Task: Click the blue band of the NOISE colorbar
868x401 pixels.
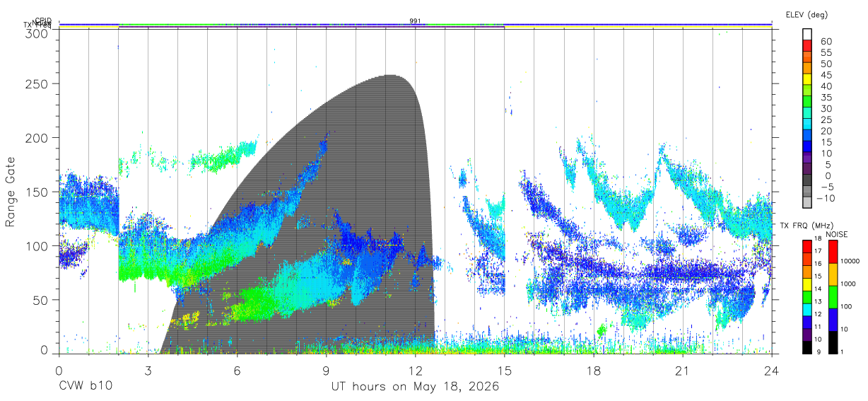Action: click(x=832, y=318)
